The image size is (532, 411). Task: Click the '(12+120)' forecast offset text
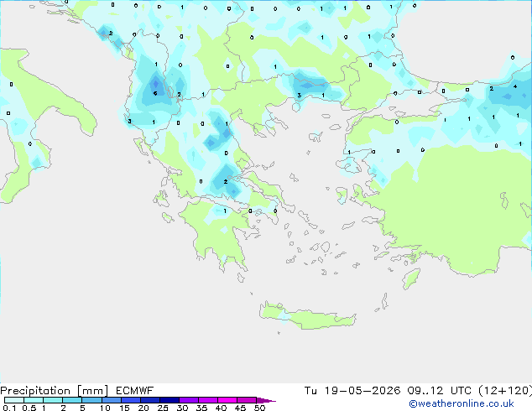click(x=505, y=391)
